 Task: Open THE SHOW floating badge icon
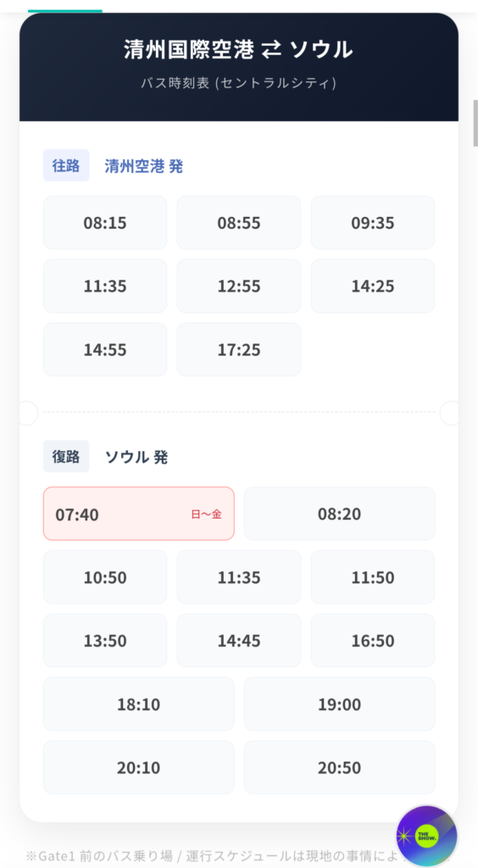point(426,835)
